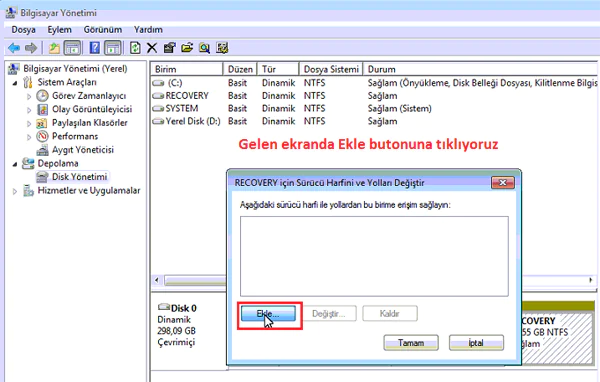This screenshot has height=382, width=600.
Task: Click the Aygıt Yöneticisi device icon
Action: click(42, 150)
